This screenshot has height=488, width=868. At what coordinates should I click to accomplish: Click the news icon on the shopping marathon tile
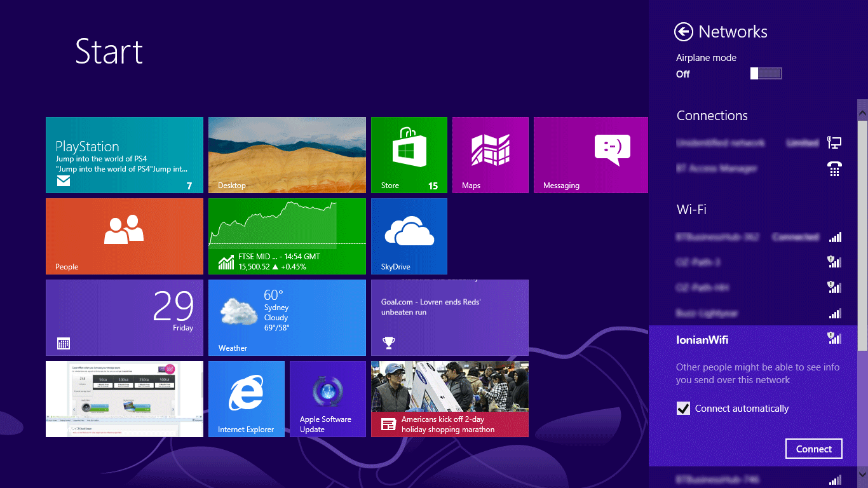[388, 424]
